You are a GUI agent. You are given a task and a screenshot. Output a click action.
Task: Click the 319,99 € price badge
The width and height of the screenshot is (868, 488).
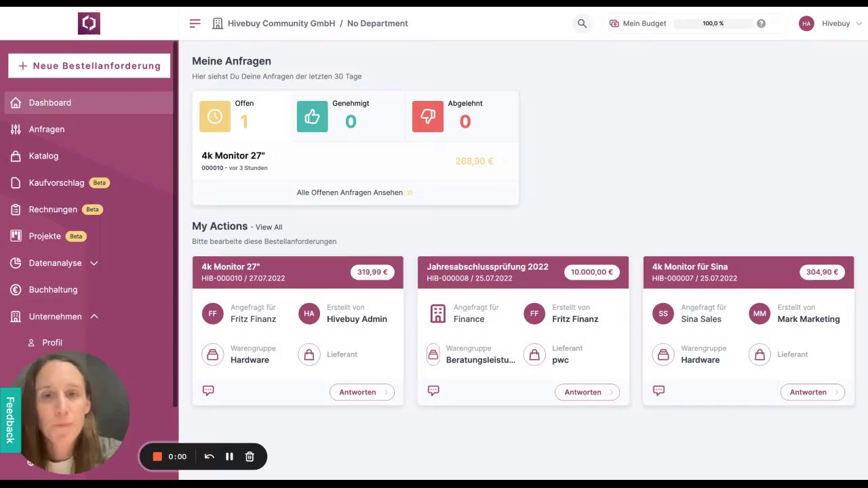[x=372, y=272]
